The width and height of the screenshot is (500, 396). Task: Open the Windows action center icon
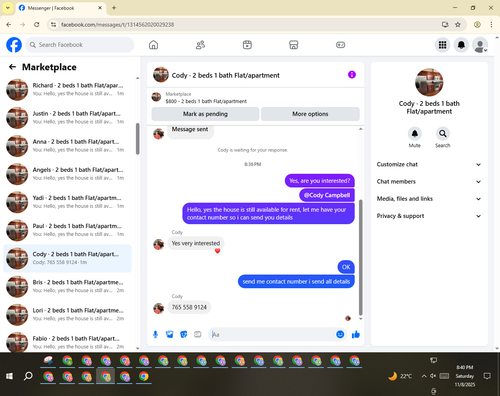(x=487, y=376)
